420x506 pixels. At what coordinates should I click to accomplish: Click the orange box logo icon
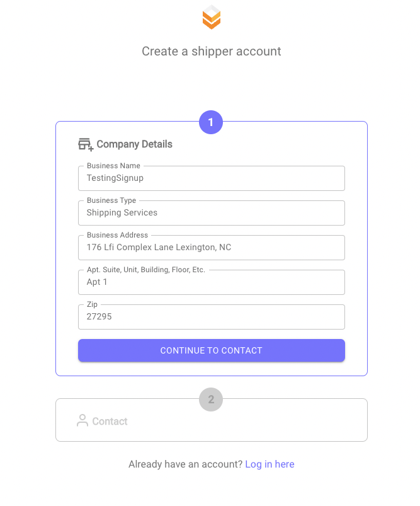(x=212, y=17)
